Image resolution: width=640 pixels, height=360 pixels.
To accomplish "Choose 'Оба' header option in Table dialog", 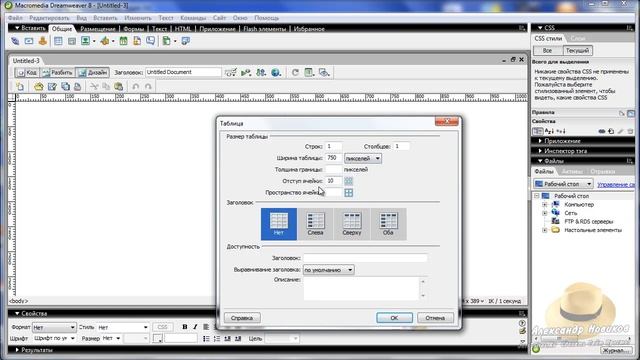I will click(388, 224).
